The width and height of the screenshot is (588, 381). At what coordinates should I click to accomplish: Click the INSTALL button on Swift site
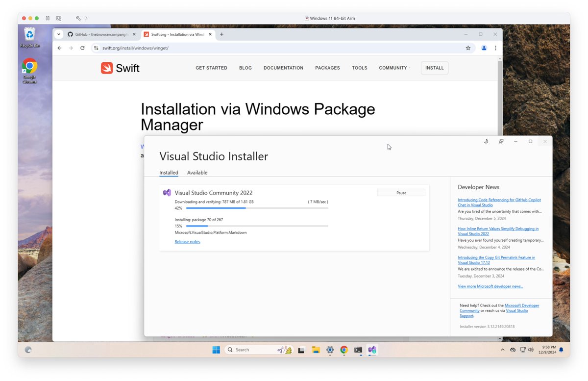pyautogui.click(x=435, y=68)
